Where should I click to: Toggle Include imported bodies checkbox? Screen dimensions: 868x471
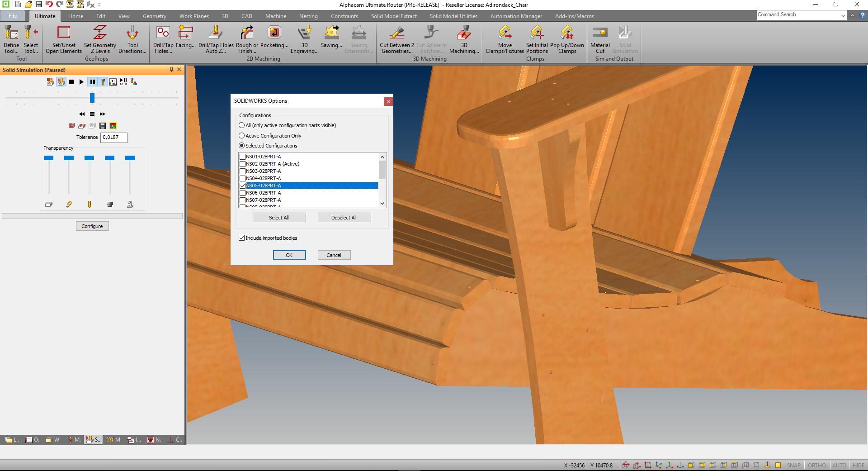pos(242,238)
